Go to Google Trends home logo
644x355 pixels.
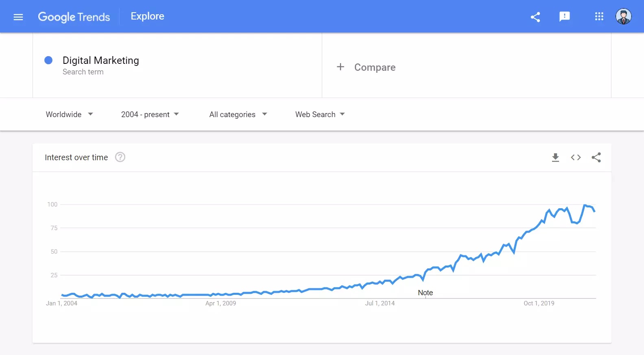[74, 17]
